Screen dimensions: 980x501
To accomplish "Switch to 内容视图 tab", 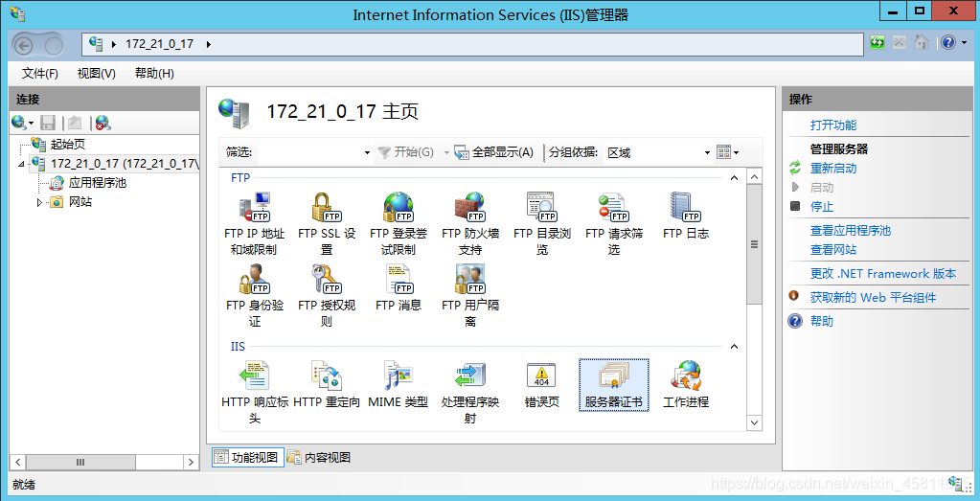I will click(x=319, y=457).
